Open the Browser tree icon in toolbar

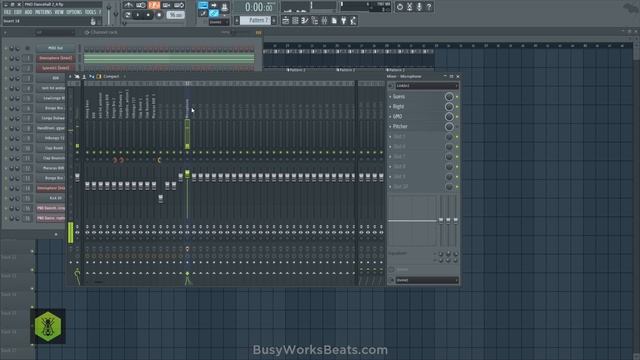[314, 20]
